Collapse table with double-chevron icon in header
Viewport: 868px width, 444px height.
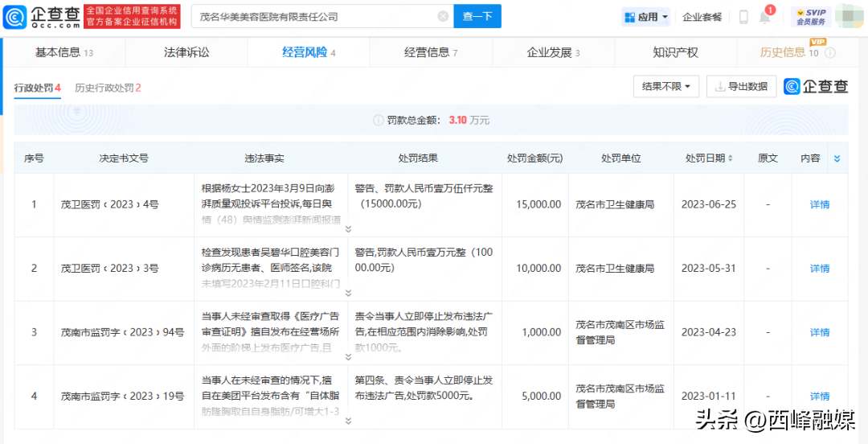pos(837,158)
